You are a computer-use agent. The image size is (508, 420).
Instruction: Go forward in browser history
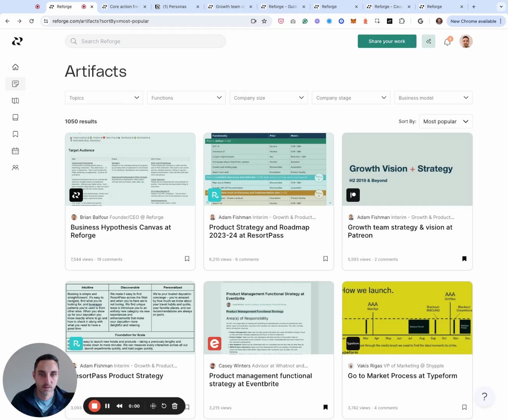pos(19,21)
